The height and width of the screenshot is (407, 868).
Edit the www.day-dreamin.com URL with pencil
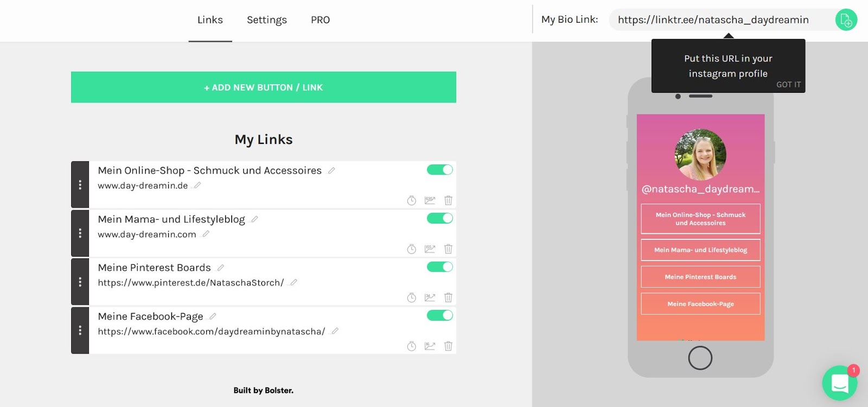coord(206,234)
